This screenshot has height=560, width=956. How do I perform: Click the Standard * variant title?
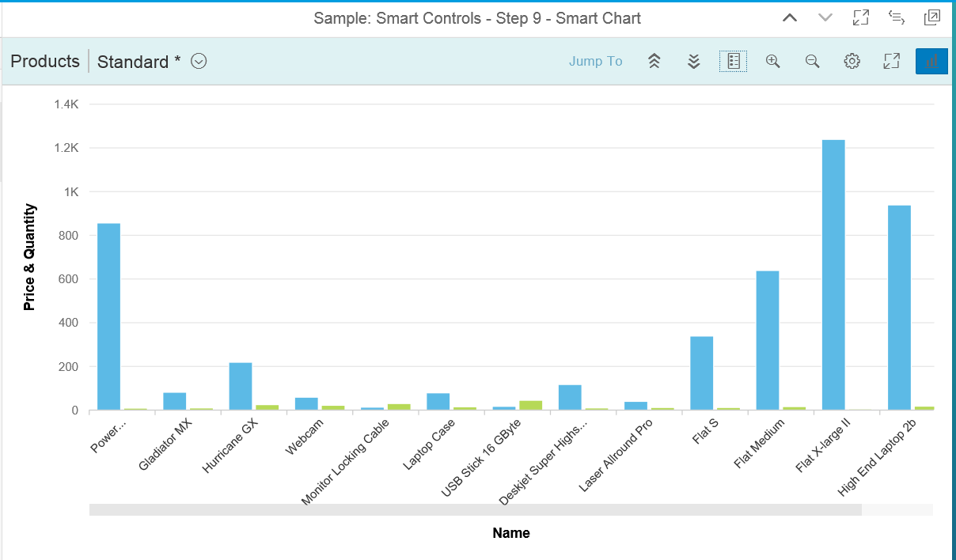coord(139,62)
